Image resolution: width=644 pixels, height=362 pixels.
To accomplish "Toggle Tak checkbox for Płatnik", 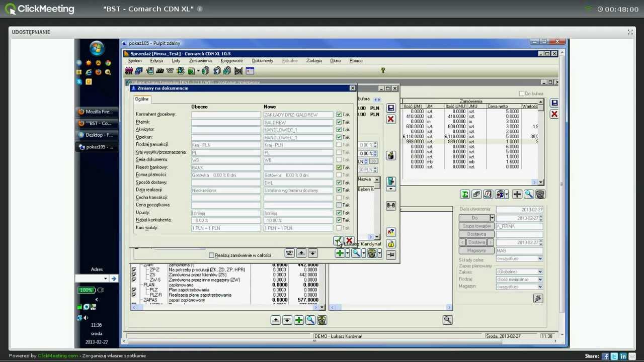I will pyautogui.click(x=339, y=122).
